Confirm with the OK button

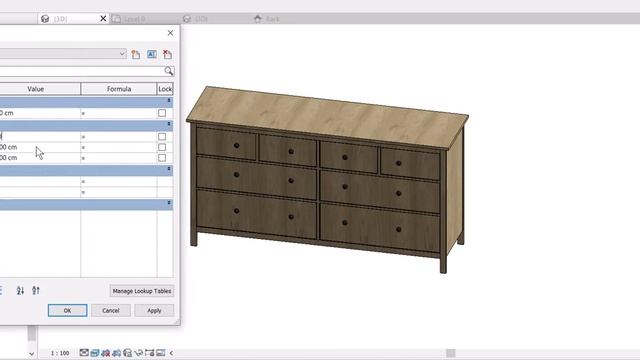pyautogui.click(x=67, y=311)
